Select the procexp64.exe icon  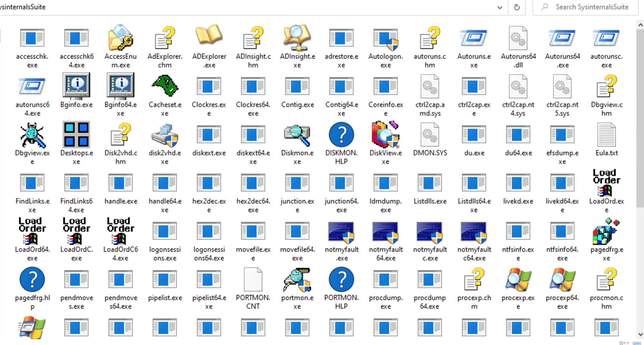coord(562,280)
